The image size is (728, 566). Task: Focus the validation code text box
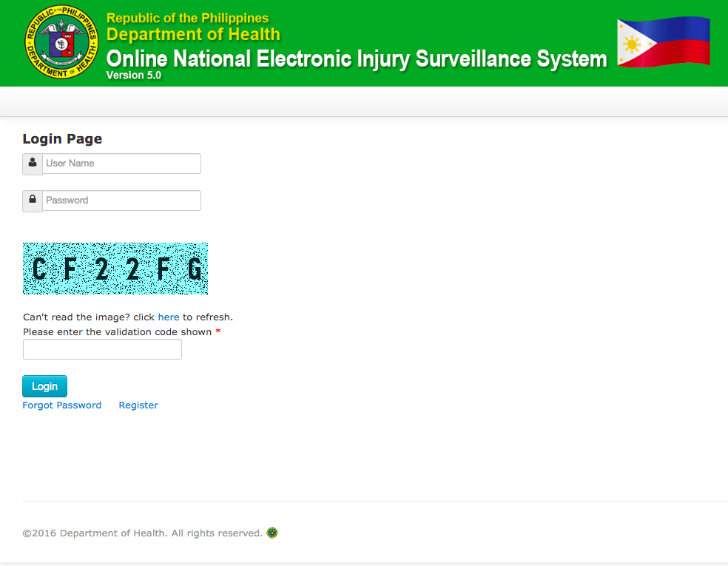click(x=102, y=349)
